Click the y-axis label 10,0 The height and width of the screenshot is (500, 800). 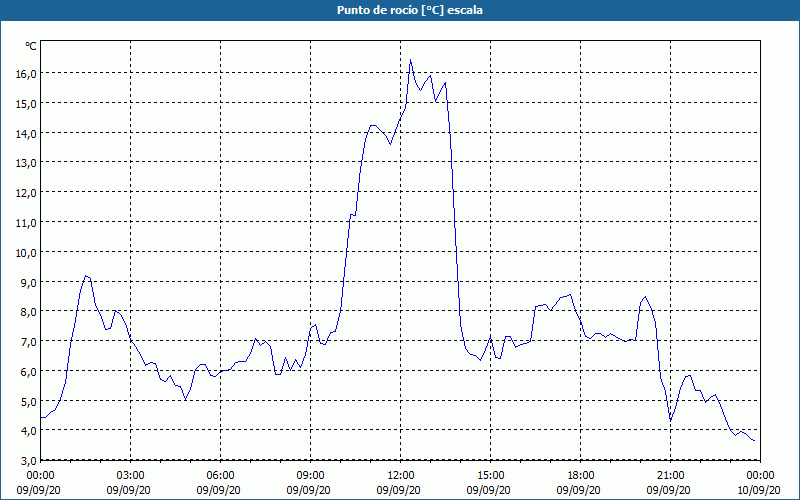[27, 253]
